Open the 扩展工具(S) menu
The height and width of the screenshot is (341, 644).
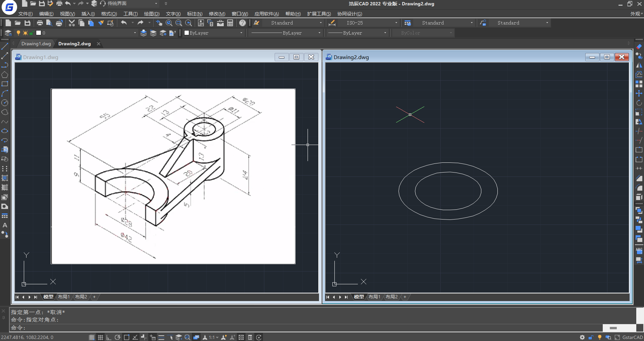pyautogui.click(x=319, y=14)
